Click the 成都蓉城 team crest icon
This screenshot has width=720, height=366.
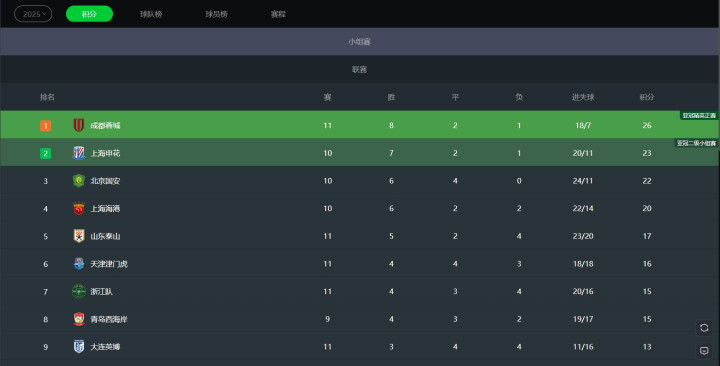79,125
